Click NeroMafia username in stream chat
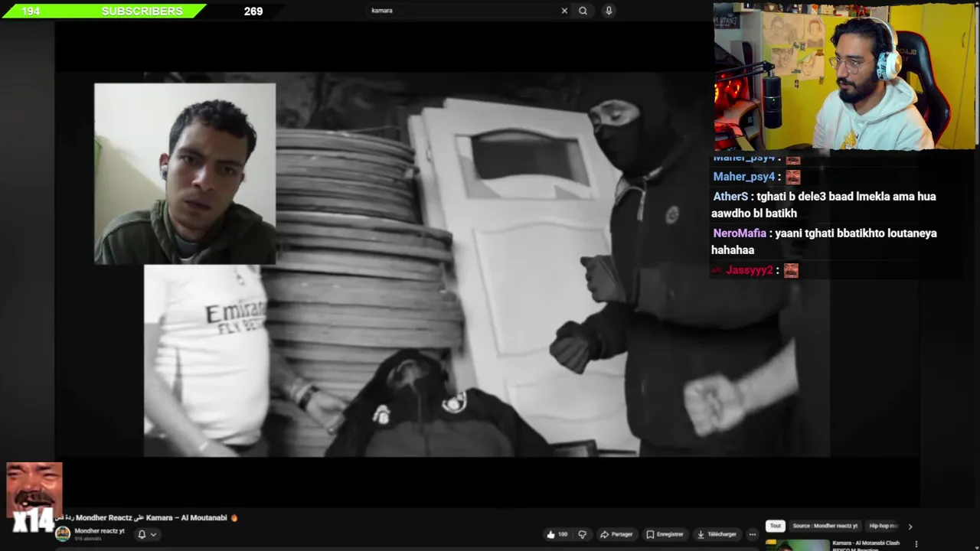 [740, 233]
